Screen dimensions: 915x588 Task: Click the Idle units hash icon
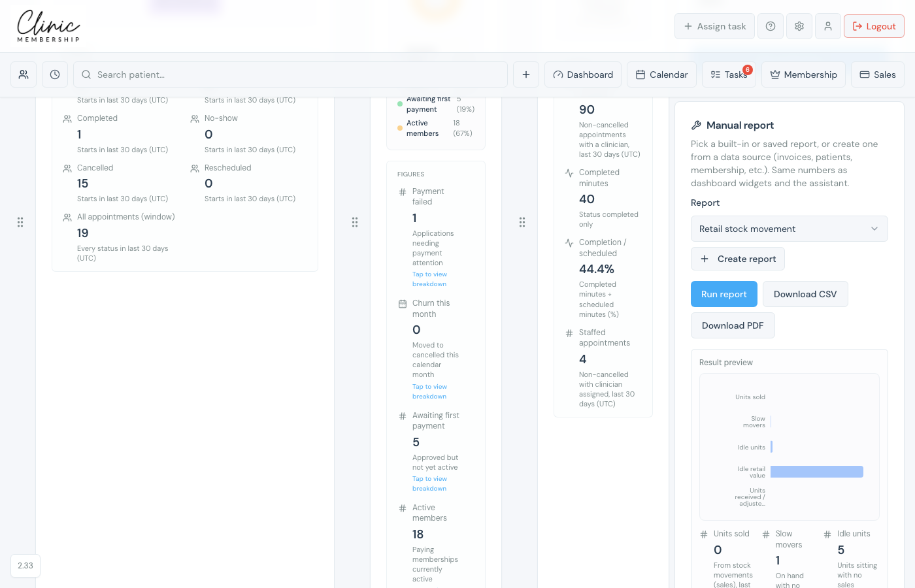(827, 534)
